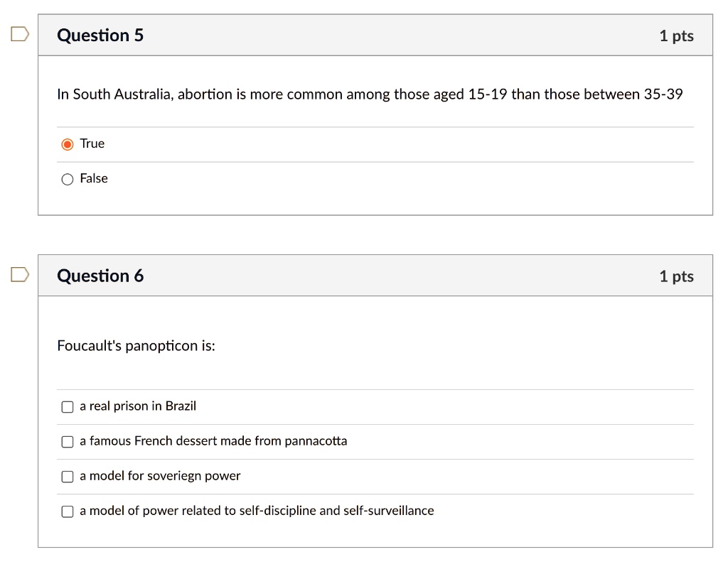
Task: Click the 'False' answer label text
Action: pyautogui.click(x=94, y=178)
